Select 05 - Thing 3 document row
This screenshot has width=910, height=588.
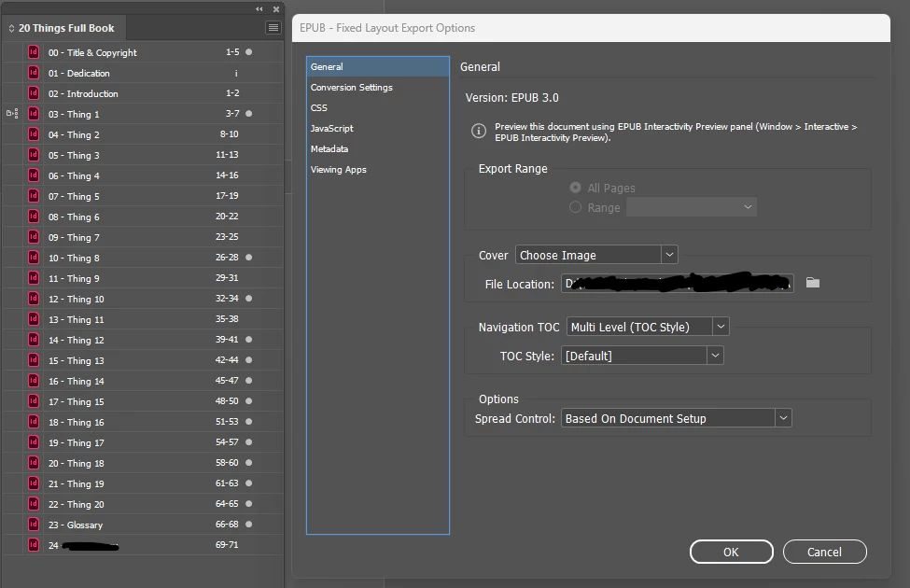pyautogui.click(x=143, y=155)
